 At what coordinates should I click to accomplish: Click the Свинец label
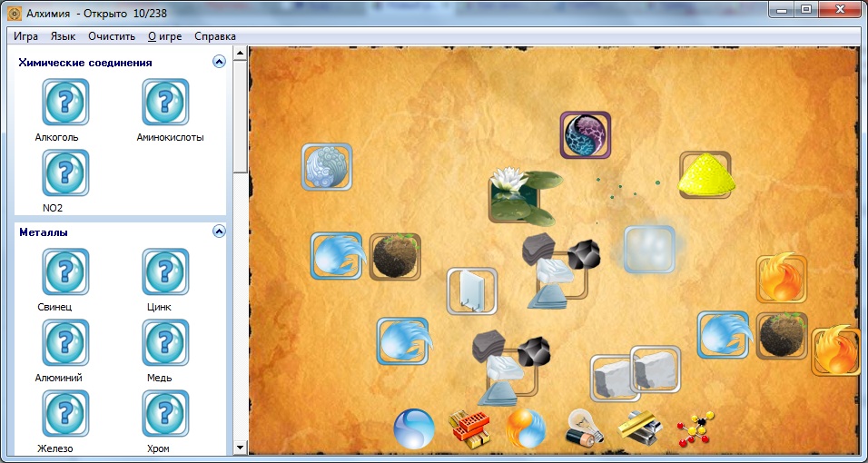coord(54,307)
